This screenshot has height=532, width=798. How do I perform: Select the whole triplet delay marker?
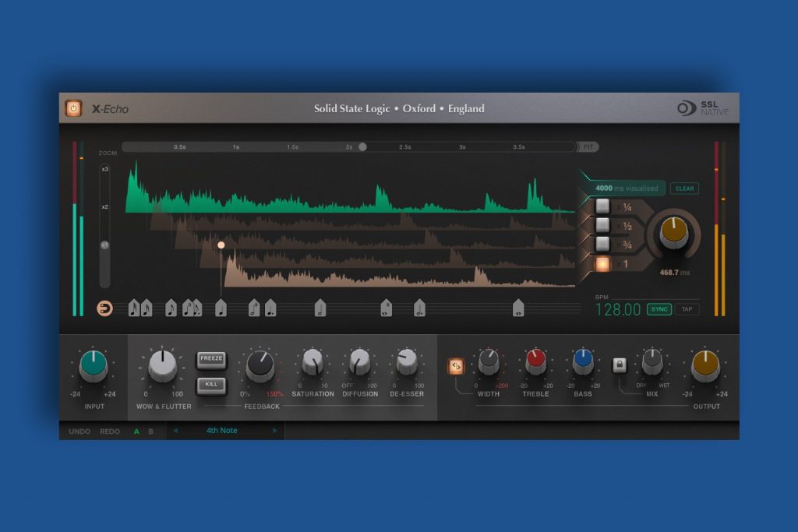click(x=386, y=308)
